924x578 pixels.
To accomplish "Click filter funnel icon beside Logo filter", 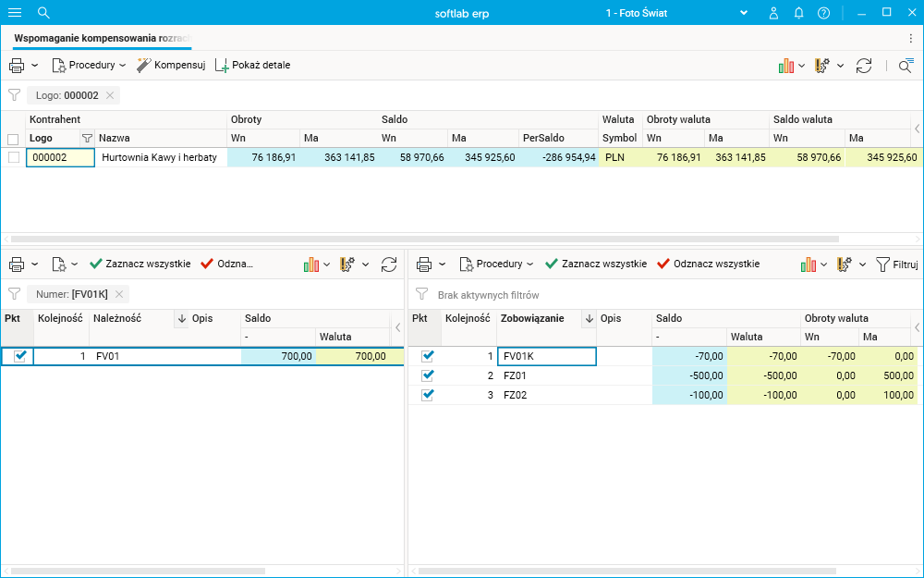I will coord(14,95).
